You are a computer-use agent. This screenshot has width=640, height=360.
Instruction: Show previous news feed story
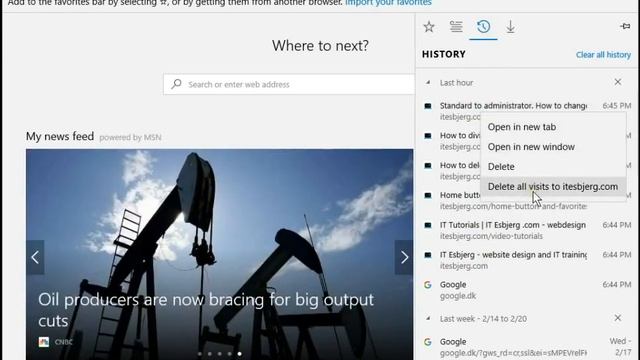click(35, 257)
